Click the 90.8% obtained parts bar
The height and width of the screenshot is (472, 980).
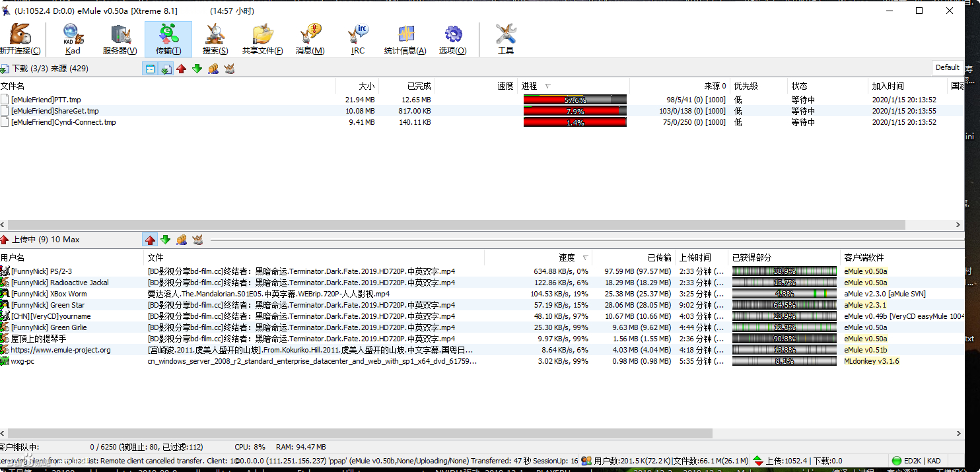(x=785, y=339)
